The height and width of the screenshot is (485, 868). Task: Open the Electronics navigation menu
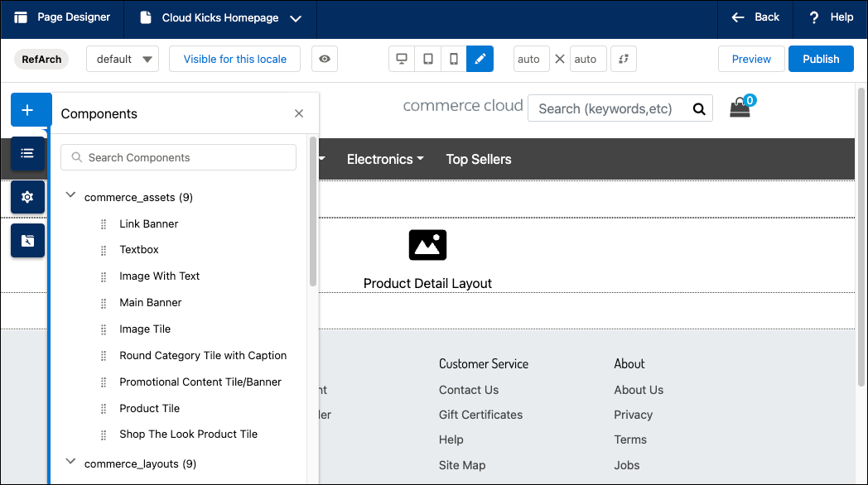click(385, 159)
